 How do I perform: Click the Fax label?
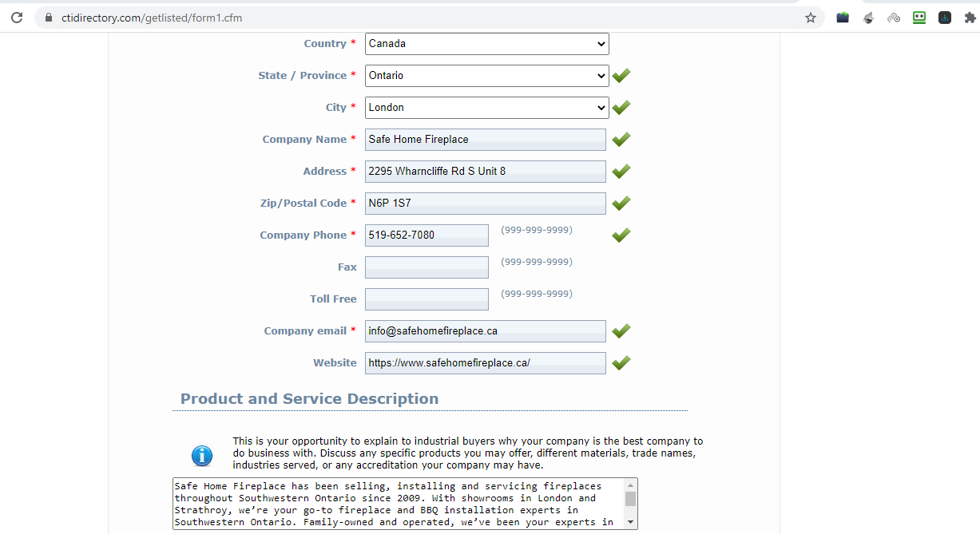pyautogui.click(x=347, y=267)
